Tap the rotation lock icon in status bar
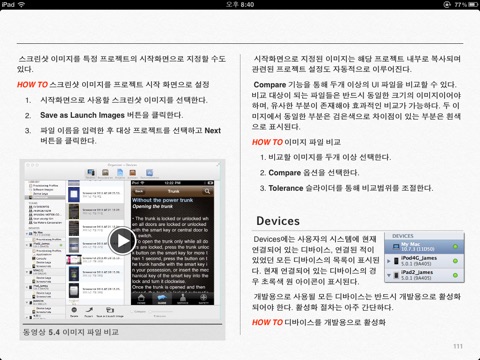Viewport: 480px width, 360px height. click(447, 4)
